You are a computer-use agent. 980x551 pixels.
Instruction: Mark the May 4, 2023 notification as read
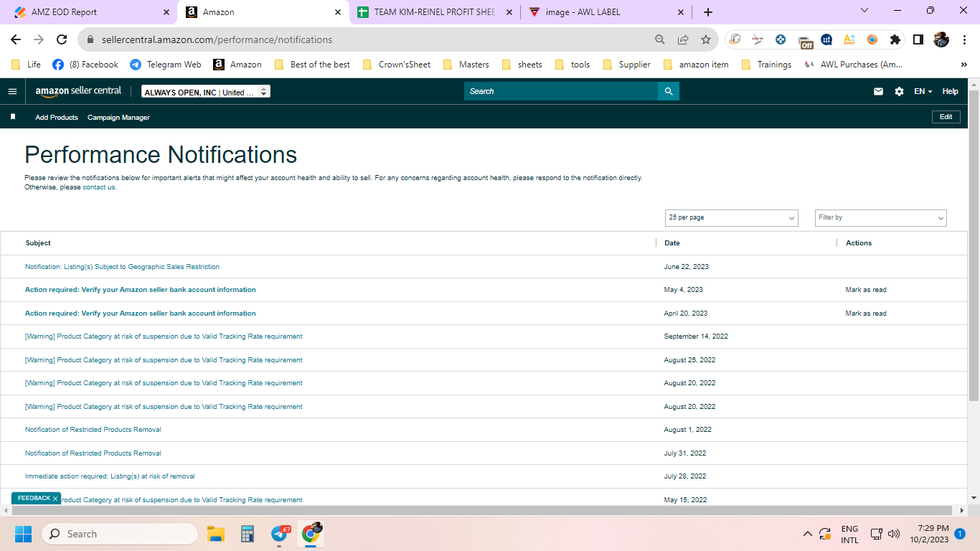(866, 290)
